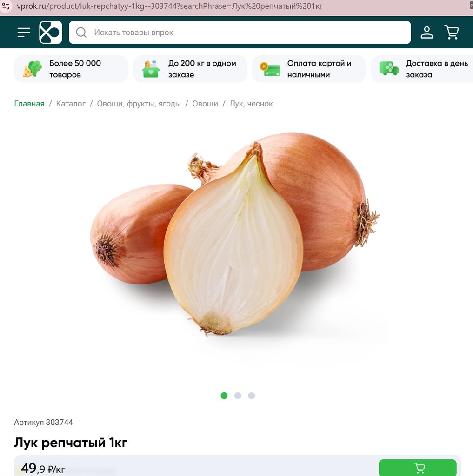Switch to the second product image dot

238,396
